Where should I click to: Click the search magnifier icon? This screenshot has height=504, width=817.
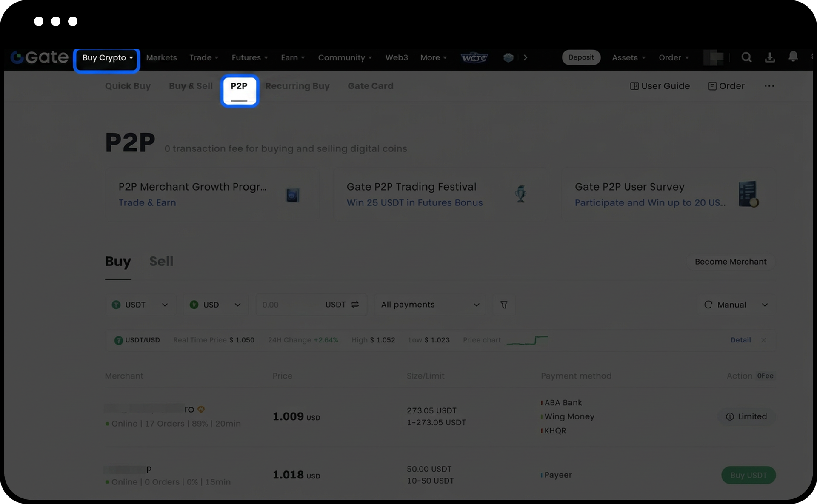[x=746, y=57]
